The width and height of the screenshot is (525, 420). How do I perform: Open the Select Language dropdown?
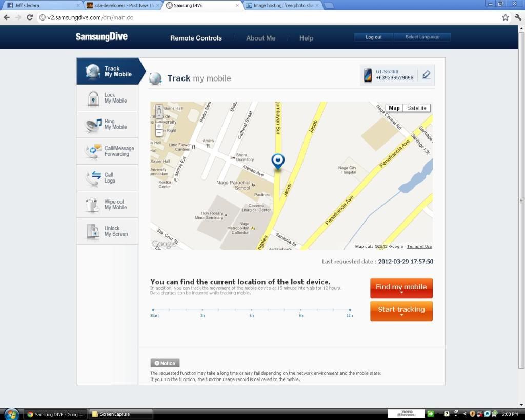pyautogui.click(x=422, y=37)
